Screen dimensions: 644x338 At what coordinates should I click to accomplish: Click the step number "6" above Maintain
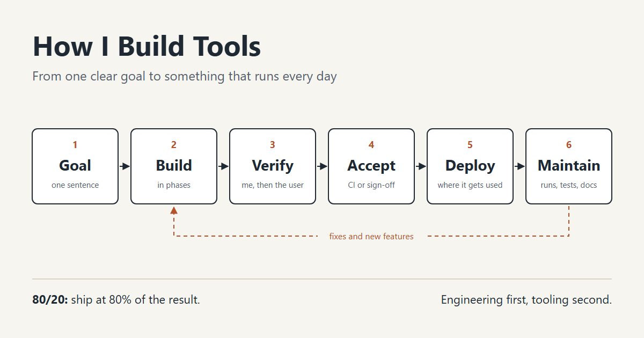point(569,145)
